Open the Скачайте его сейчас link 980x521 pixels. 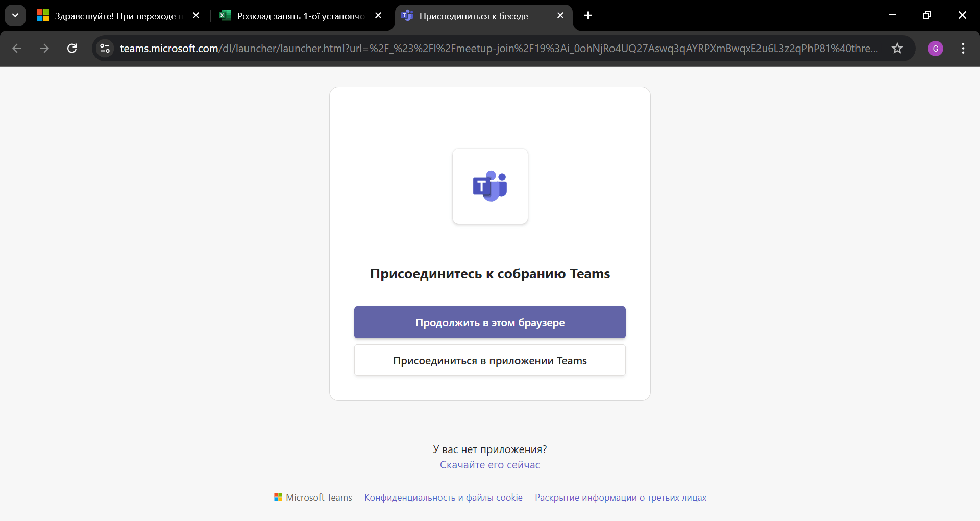[490, 465]
